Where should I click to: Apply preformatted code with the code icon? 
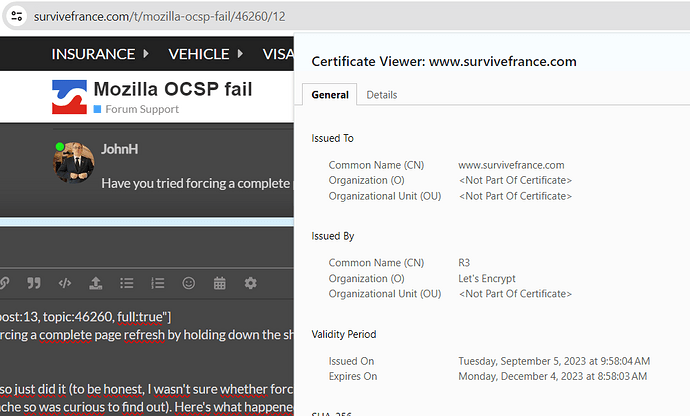pos(65,283)
